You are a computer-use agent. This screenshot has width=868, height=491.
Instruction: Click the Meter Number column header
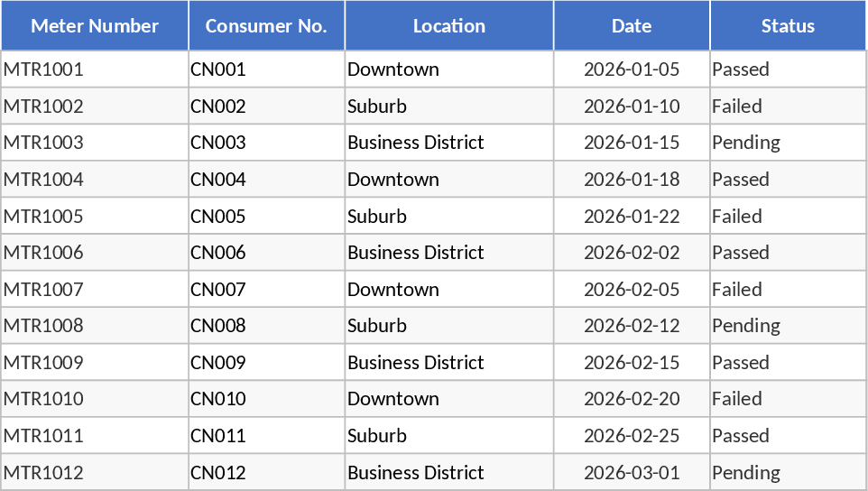tap(95, 26)
